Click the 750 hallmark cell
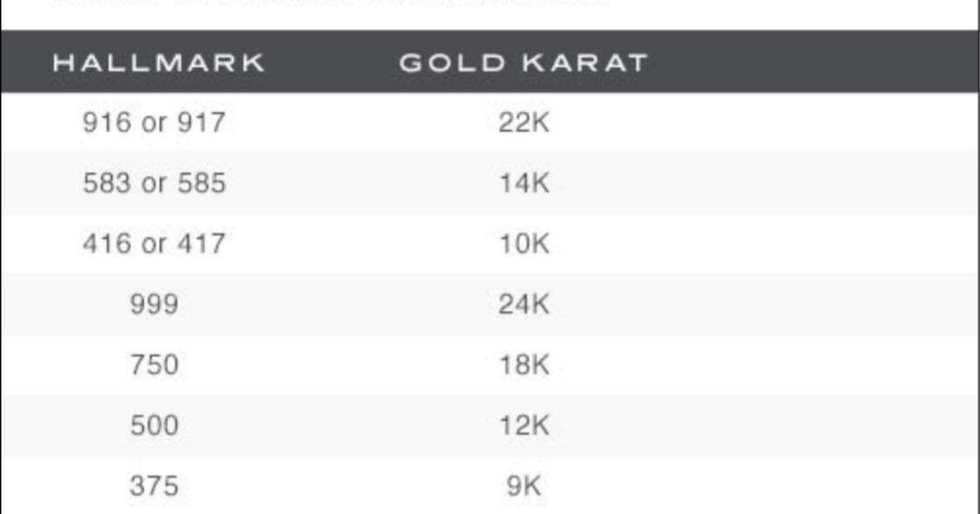The image size is (980, 514). [154, 365]
